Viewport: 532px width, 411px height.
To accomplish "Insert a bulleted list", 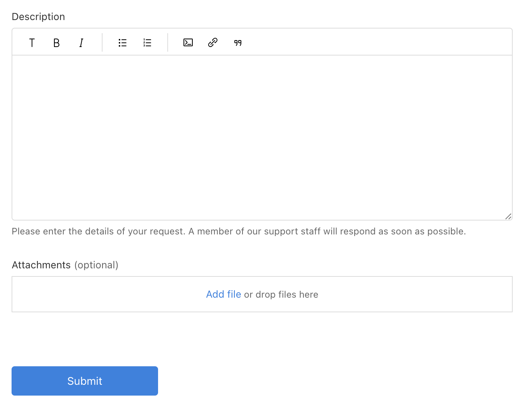I will point(123,43).
